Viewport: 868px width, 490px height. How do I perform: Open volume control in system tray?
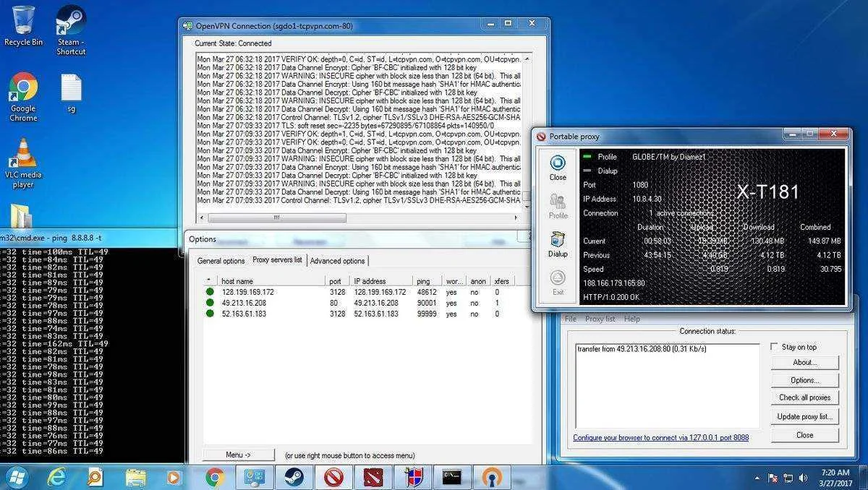(x=804, y=478)
